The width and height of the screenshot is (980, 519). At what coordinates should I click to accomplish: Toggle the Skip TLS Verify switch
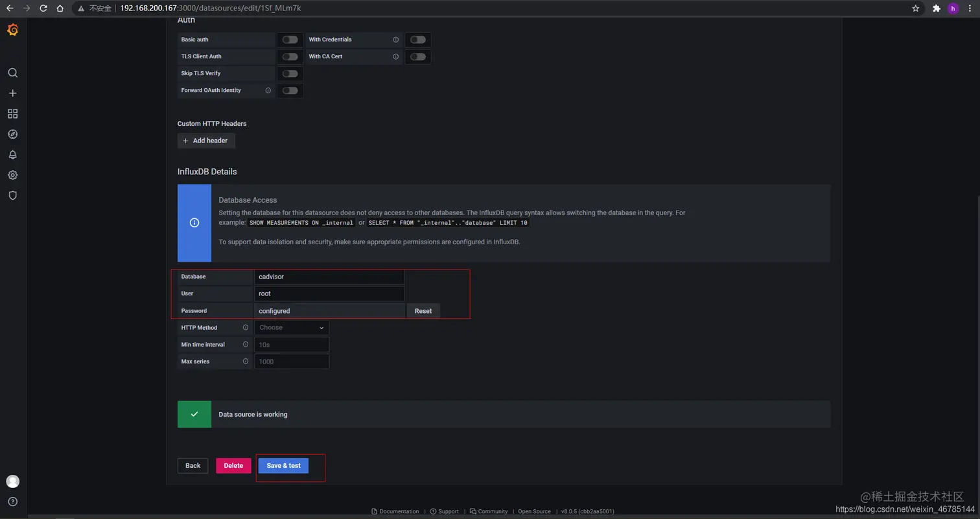coord(290,73)
